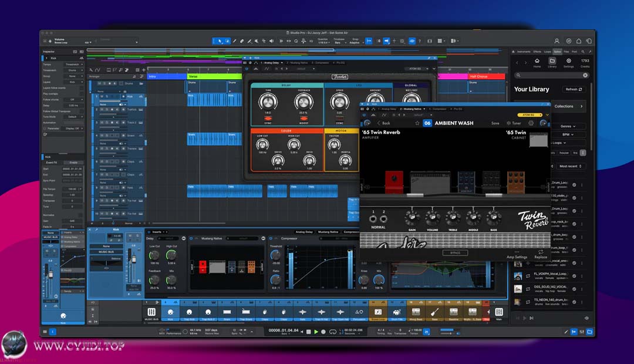Enable Boost under the Feedback knob
This screenshot has width=634, height=364.
[x=303, y=119]
